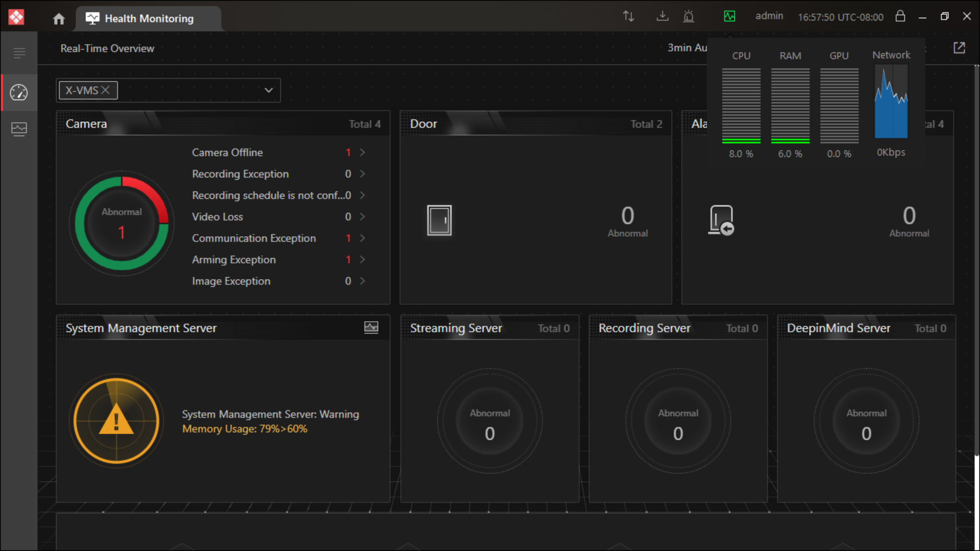
Task: Open the alarm center icon in title bar
Action: coord(689,16)
